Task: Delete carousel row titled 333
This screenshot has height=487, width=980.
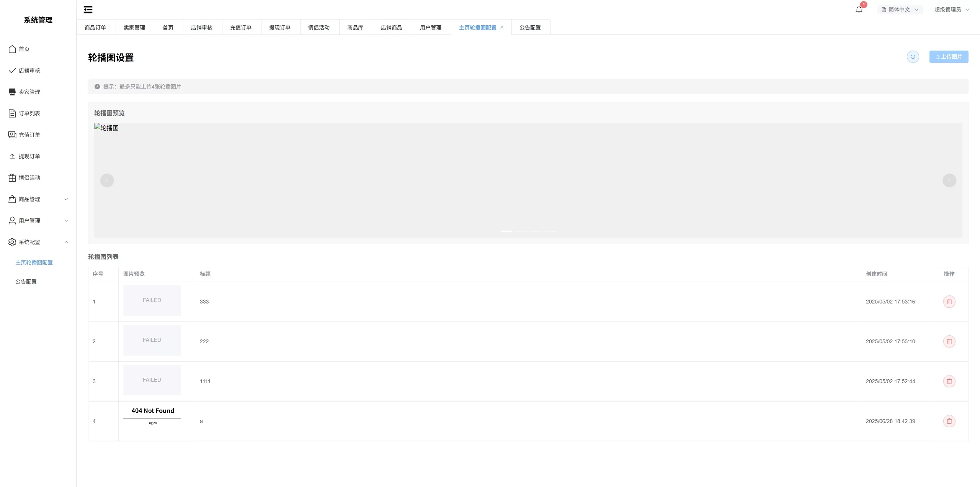Action: [949, 302]
